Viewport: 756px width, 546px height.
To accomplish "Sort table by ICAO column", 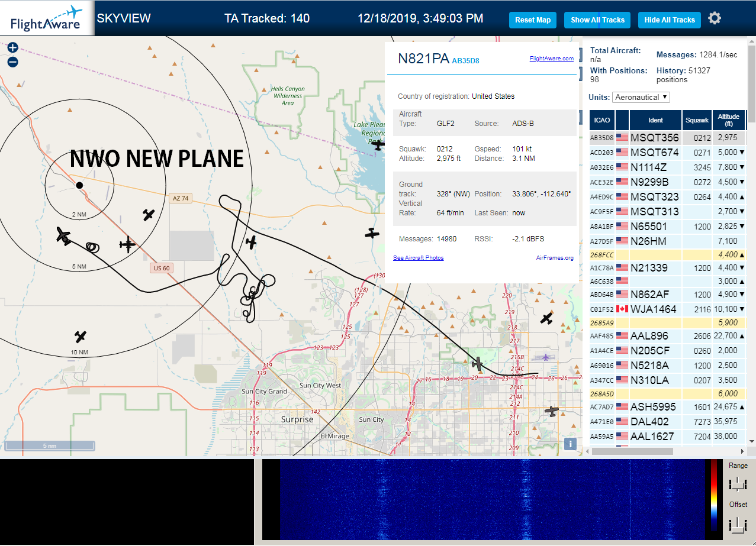I will [x=602, y=120].
